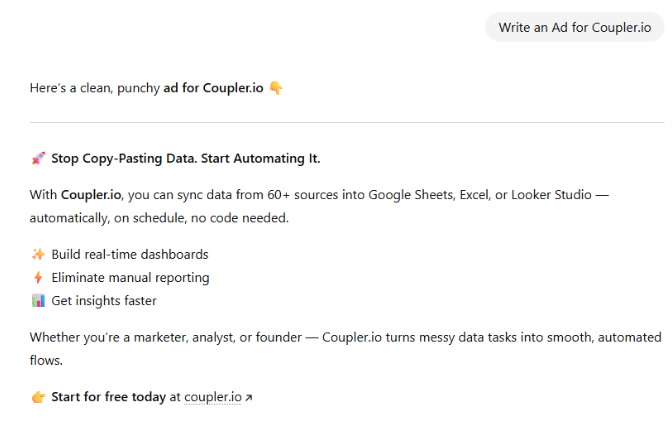
Task: Click the bar chart emoji beside Get insights faster
Action: 38,300
